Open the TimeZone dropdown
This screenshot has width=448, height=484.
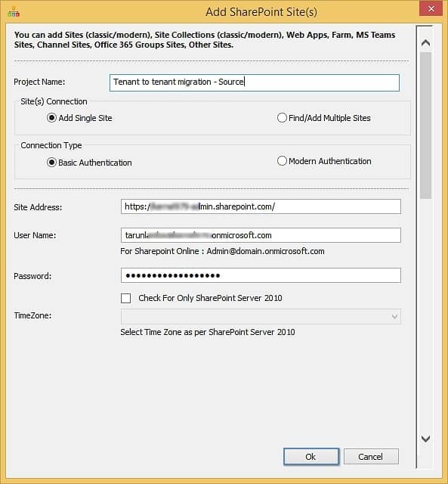(x=261, y=316)
